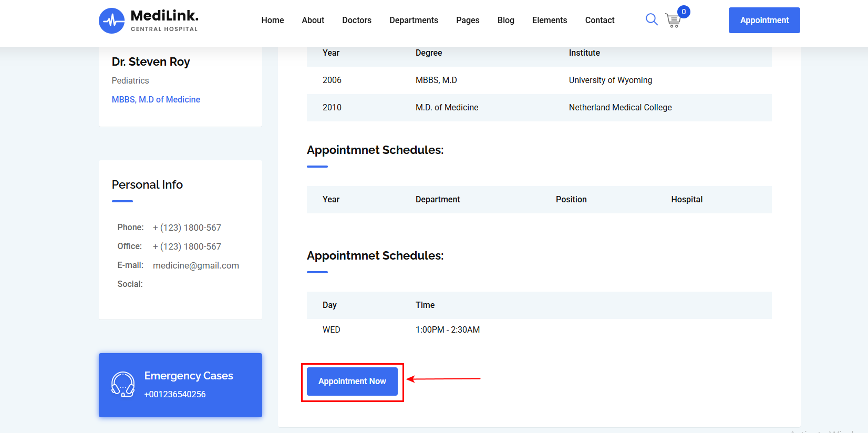Open the shopping cart icon
Viewport: 868px width, 433px height.
click(673, 20)
